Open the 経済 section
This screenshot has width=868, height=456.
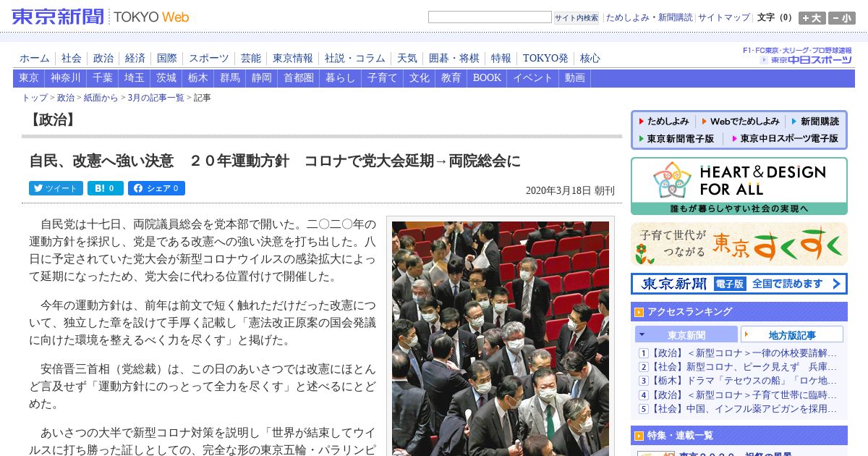[135, 59]
